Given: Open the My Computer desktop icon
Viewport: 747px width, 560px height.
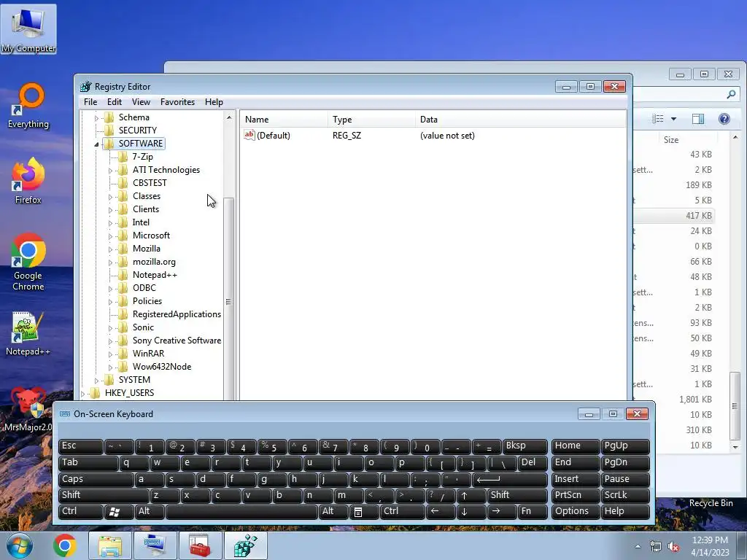Looking at the screenshot, I should click(x=28, y=29).
